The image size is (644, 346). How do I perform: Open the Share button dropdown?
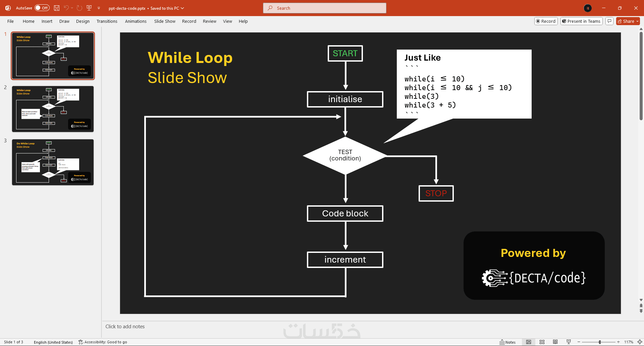click(638, 21)
